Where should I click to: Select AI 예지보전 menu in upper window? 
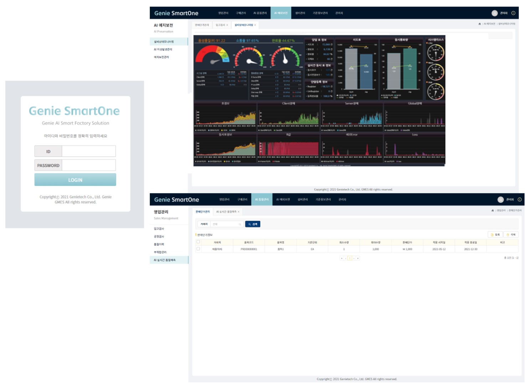[x=281, y=13]
